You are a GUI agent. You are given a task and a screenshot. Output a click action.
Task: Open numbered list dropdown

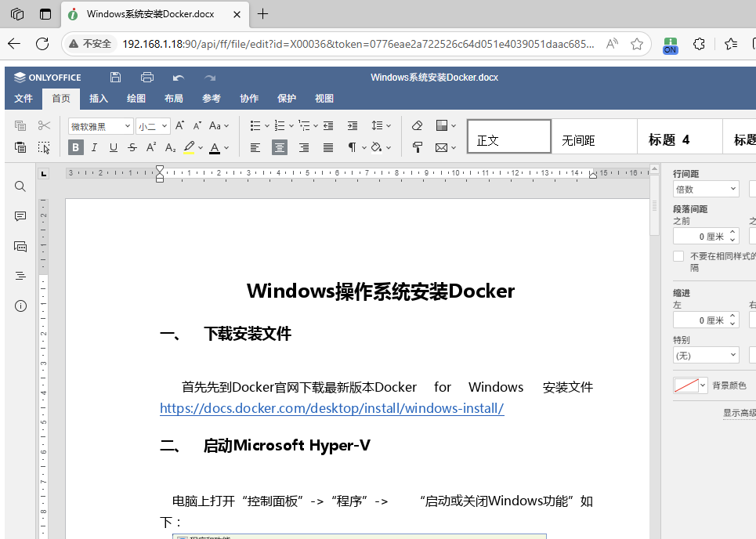click(291, 126)
